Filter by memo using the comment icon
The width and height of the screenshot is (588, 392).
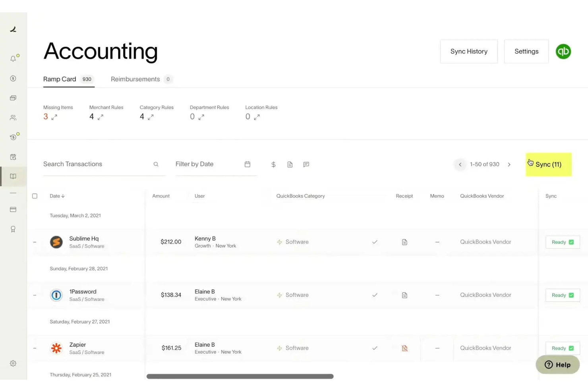306,164
